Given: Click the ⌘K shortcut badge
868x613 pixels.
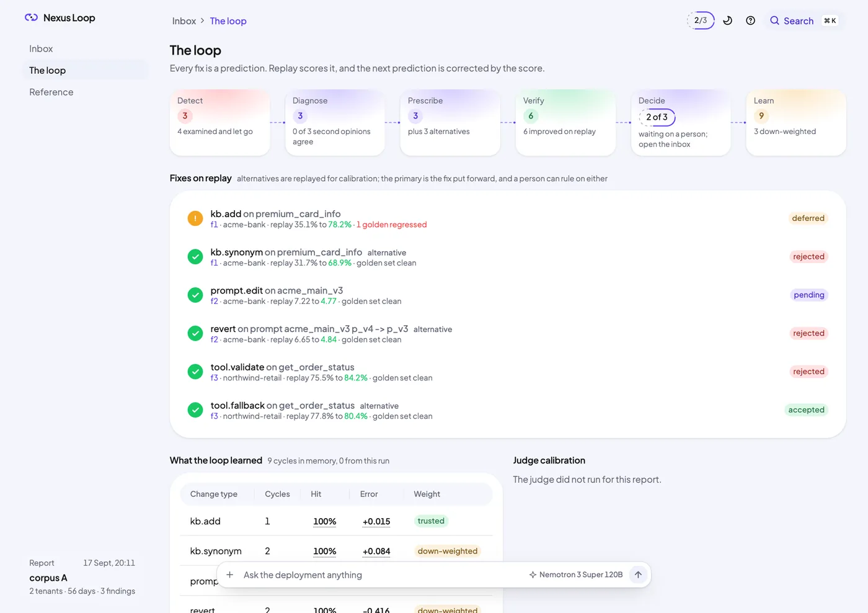Looking at the screenshot, I should tap(830, 20).
